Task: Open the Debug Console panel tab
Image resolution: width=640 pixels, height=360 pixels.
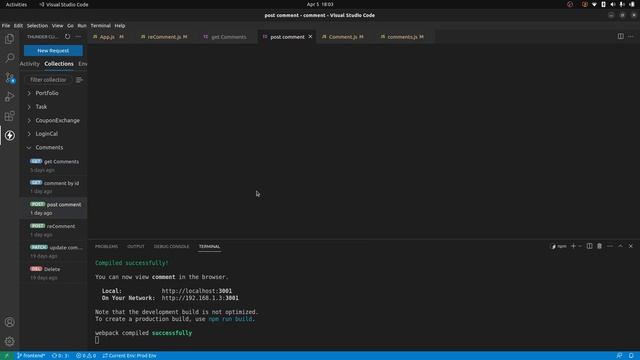Action: click(x=171, y=247)
